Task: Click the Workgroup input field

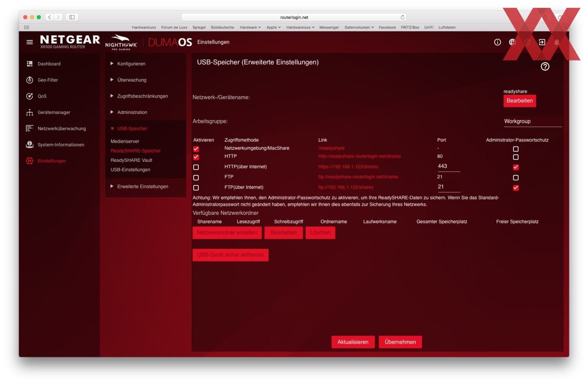Action: pos(533,121)
